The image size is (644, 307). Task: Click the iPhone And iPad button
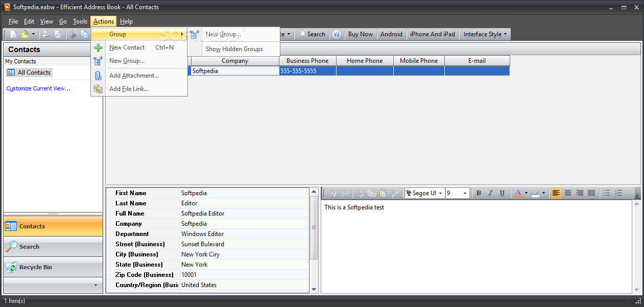click(x=433, y=34)
